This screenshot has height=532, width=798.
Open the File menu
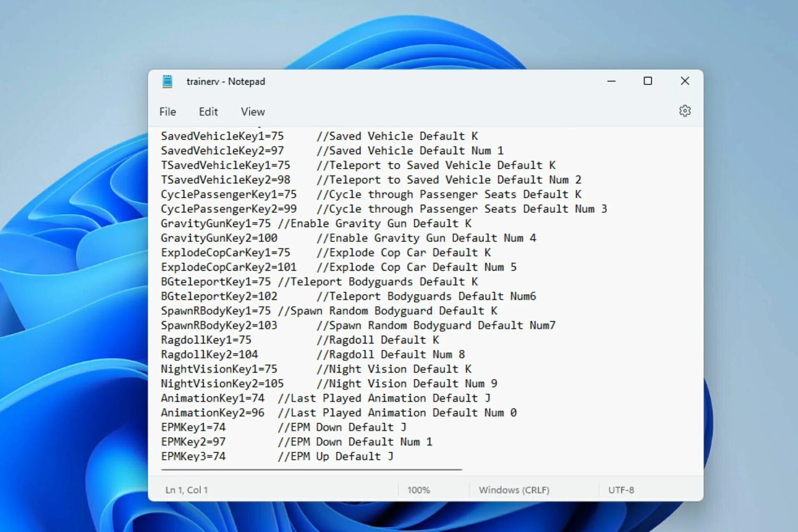[x=168, y=111]
